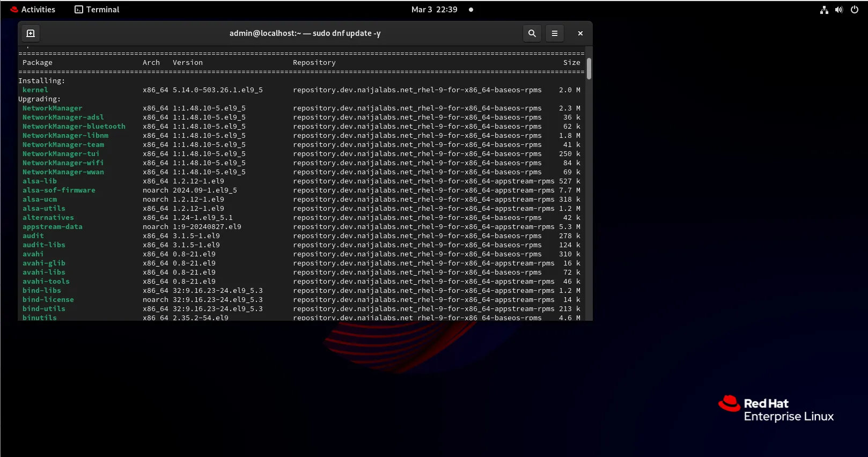Click the alternatives package name

click(x=48, y=218)
